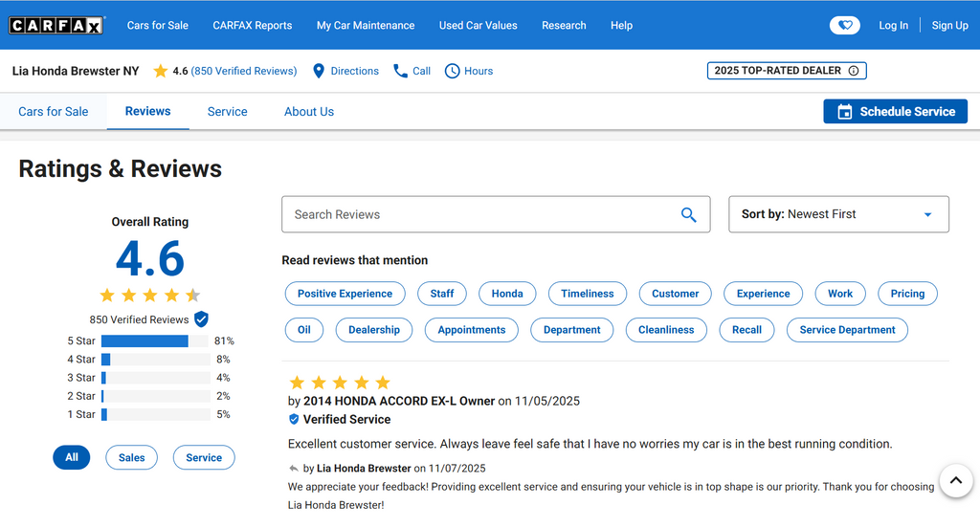This screenshot has height=527, width=980.
Task: Switch to the About Us tab
Action: 309,112
